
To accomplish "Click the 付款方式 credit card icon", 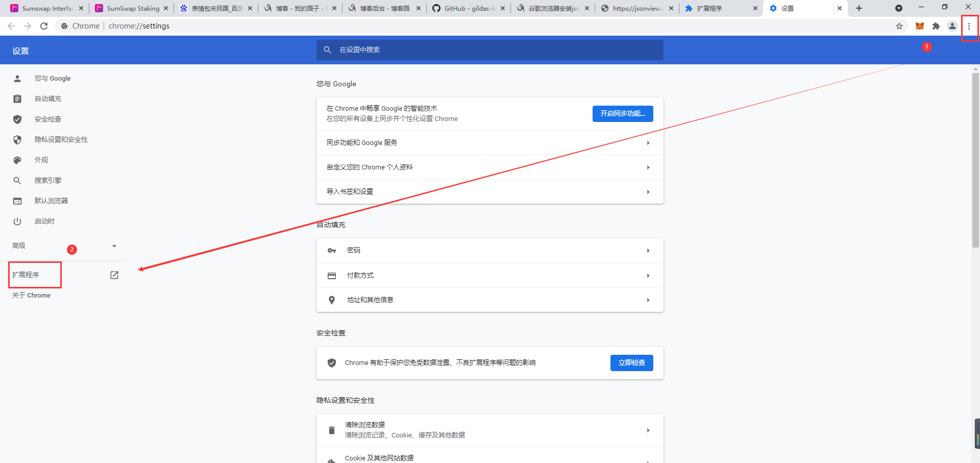I will coord(332,276).
